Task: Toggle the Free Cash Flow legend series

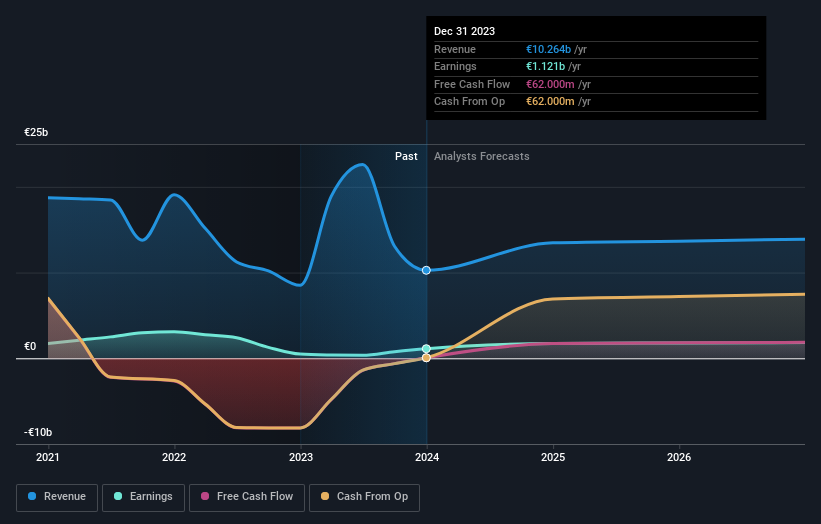Action: (247, 497)
